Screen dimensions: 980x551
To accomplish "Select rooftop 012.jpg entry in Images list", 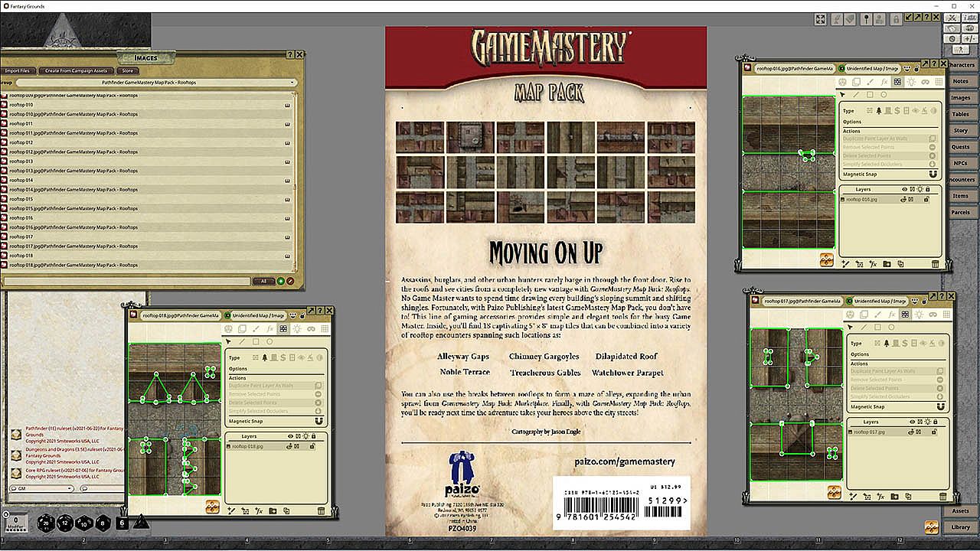I will (145, 152).
